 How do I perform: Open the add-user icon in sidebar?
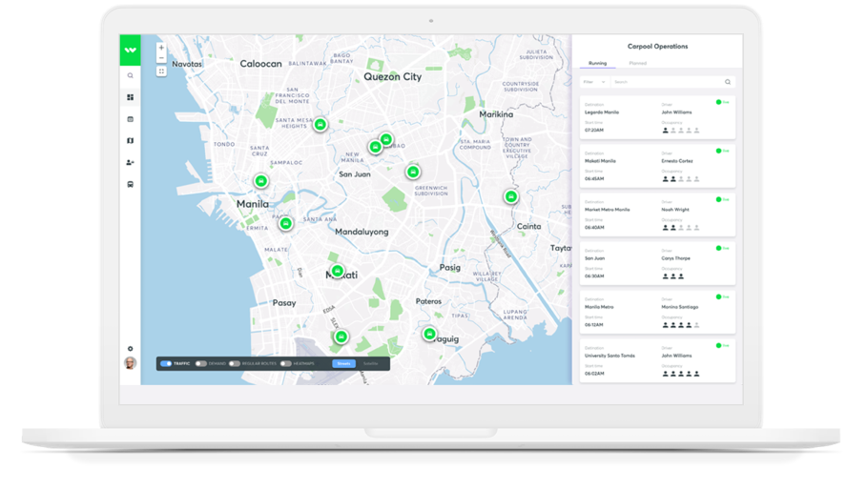point(130,163)
